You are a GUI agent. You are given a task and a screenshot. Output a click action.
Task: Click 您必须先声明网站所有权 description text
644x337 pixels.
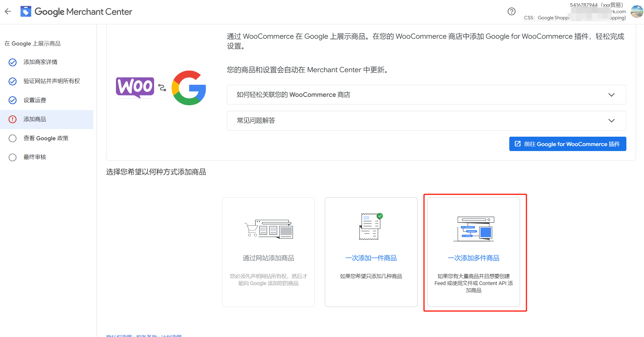[x=268, y=280]
